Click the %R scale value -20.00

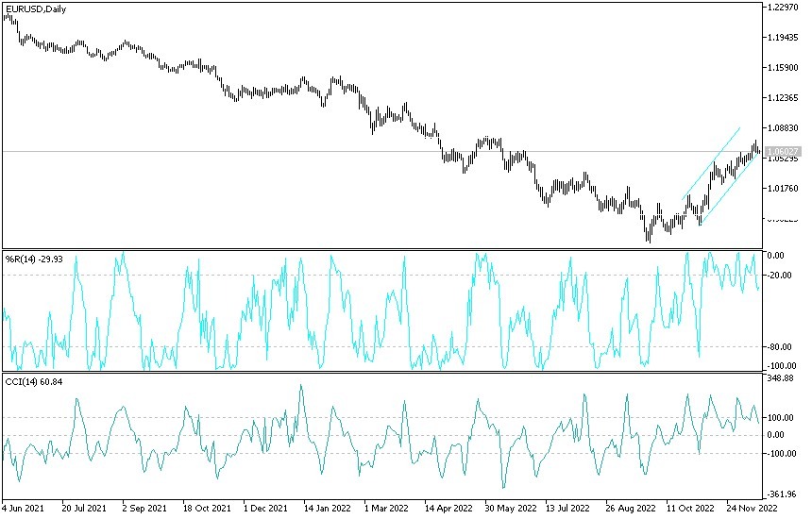(x=781, y=276)
